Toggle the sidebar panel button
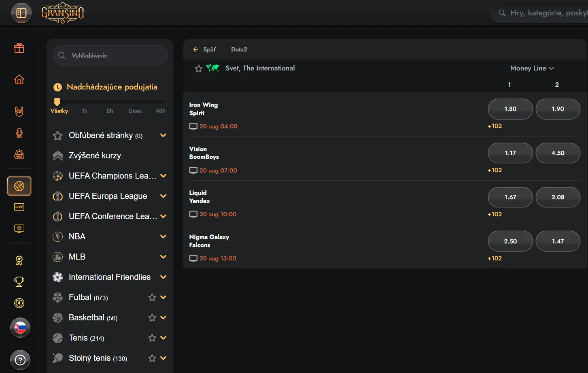Image resolution: width=588 pixels, height=373 pixels. click(x=21, y=13)
